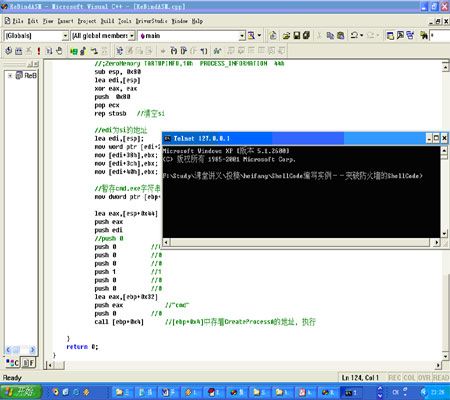This screenshot has width=450, height=400.
Task: Click the Go debug toolbar icon
Action: [x=49, y=51]
